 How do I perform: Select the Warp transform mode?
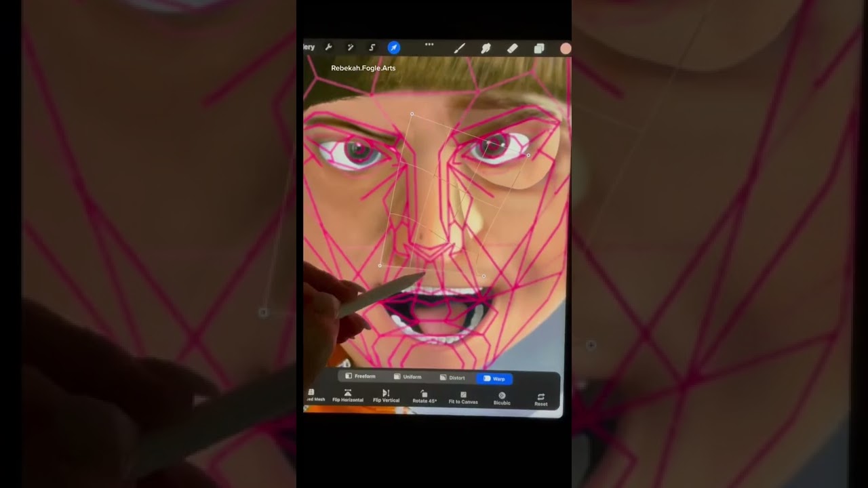[x=494, y=379]
